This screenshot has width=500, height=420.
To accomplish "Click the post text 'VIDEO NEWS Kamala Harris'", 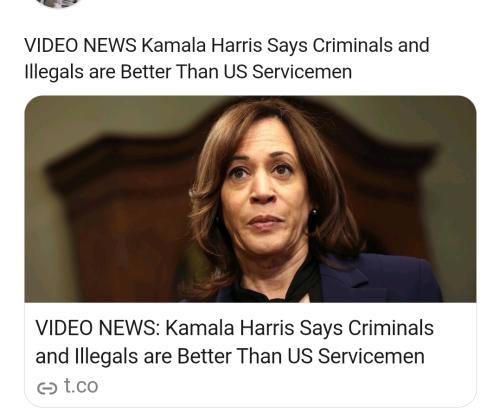I will [143, 45].
